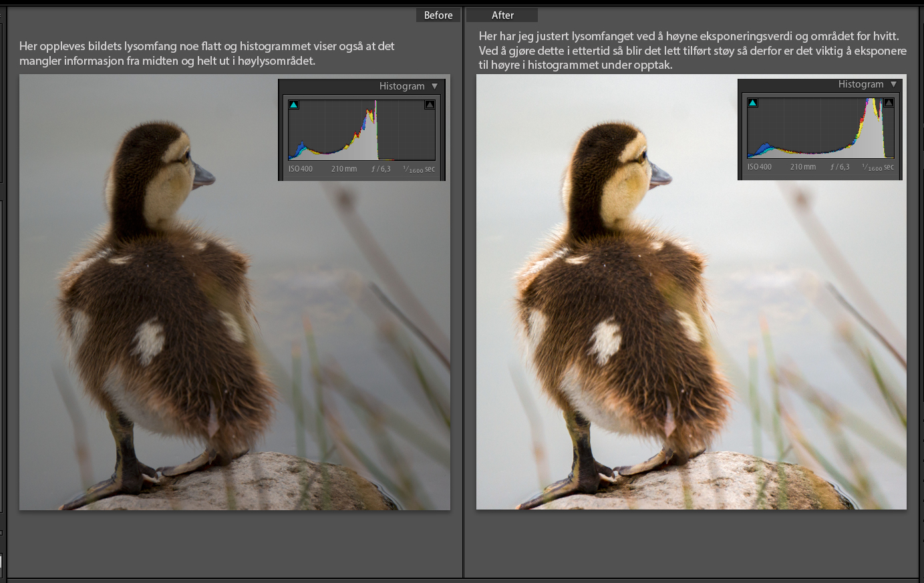Click f/6,3 aperture readout in After histogram

click(840, 167)
